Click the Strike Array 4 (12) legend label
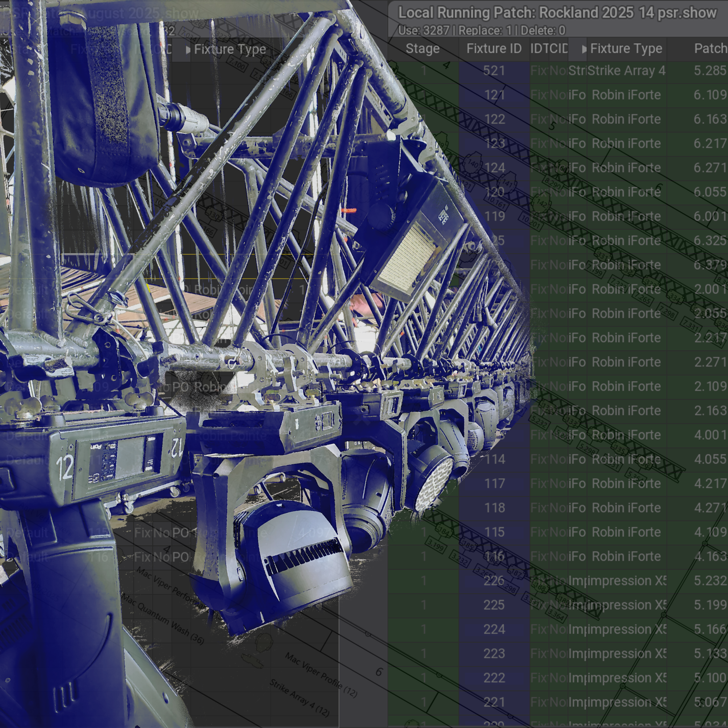The width and height of the screenshot is (728, 728). [x=299, y=698]
